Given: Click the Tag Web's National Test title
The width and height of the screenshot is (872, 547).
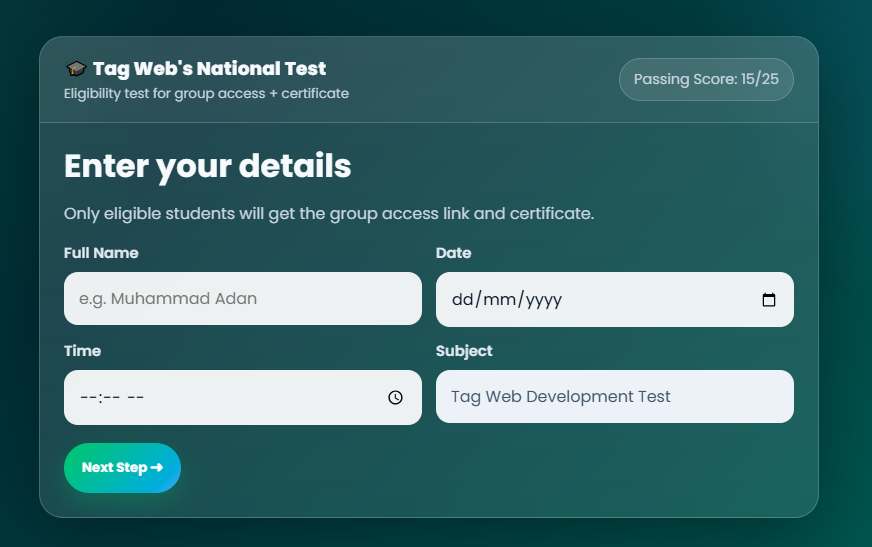Looking at the screenshot, I should 209,68.
